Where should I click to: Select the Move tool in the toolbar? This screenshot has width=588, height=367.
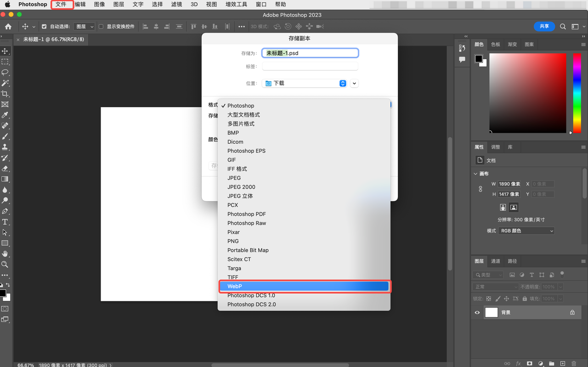pyautogui.click(x=5, y=51)
